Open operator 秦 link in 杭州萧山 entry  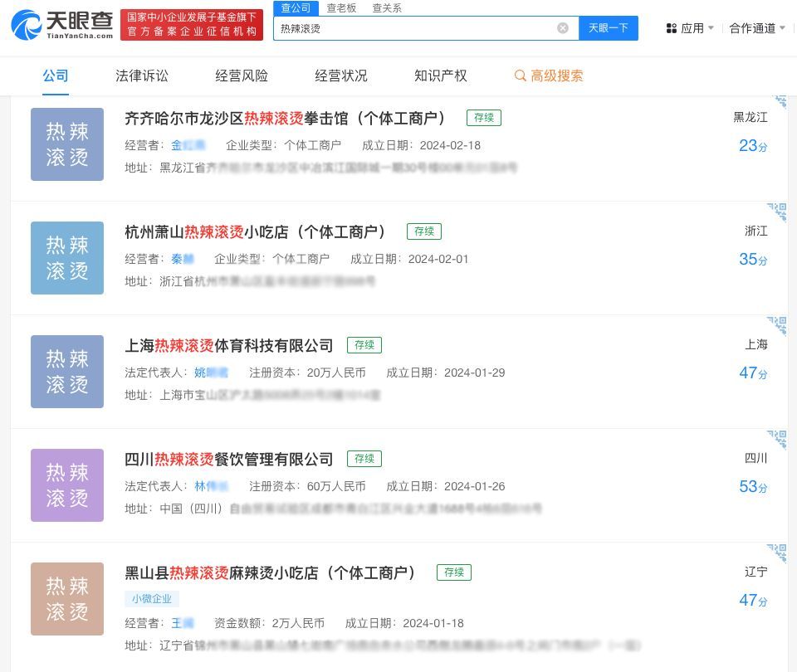click(183, 260)
